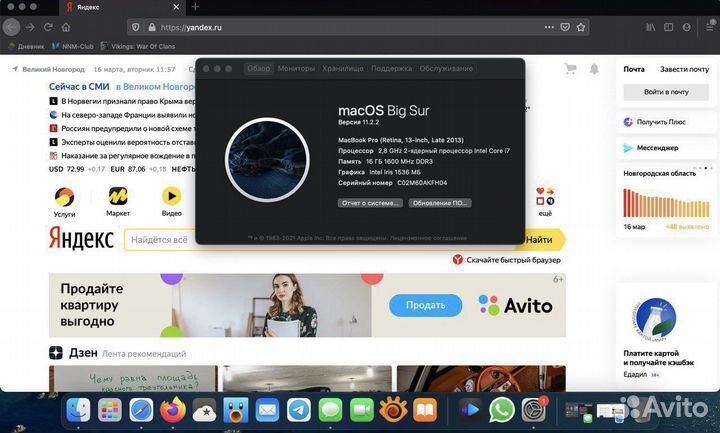This screenshot has width=720, height=433.
Task: Click the Завести почту link
Action: [x=684, y=69]
